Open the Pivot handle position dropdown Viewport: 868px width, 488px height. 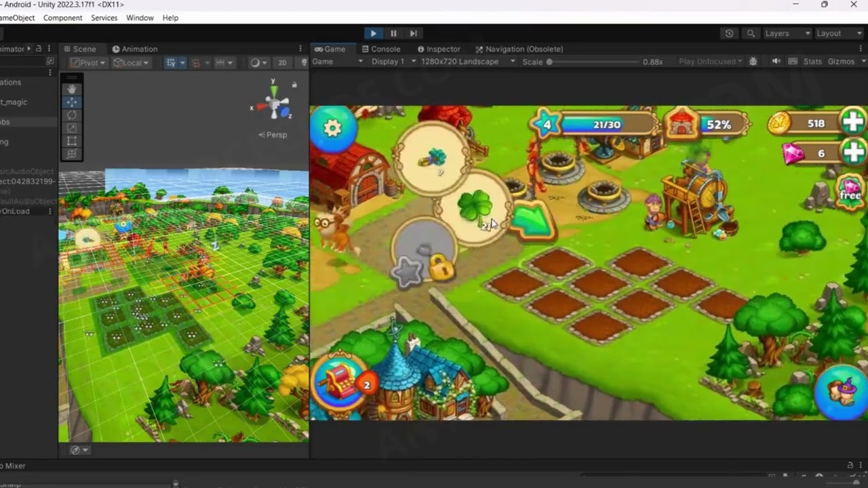pyautogui.click(x=89, y=62)
